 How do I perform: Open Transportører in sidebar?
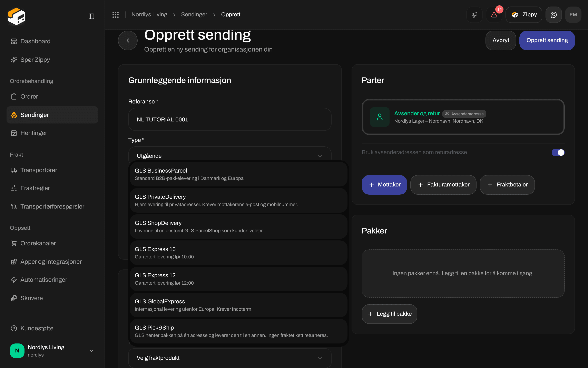[x=52, y=170]
